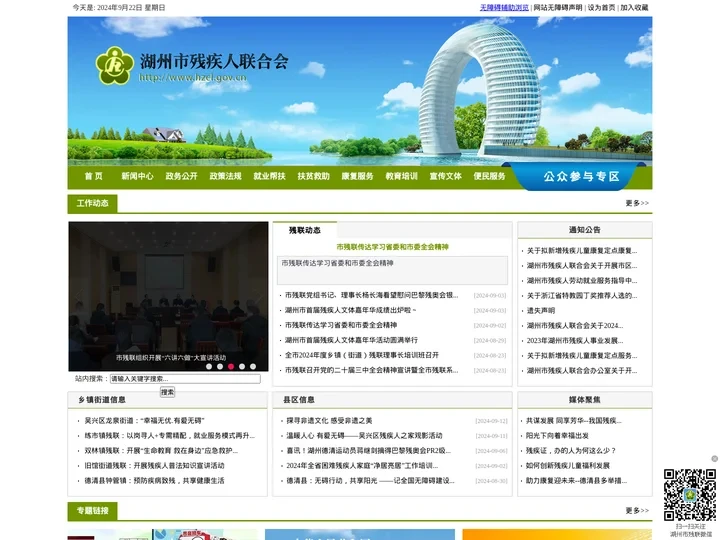The width and height of the screenshot is (720, 540).
Task: Select the fourth carousel dot
Action: 242,366
